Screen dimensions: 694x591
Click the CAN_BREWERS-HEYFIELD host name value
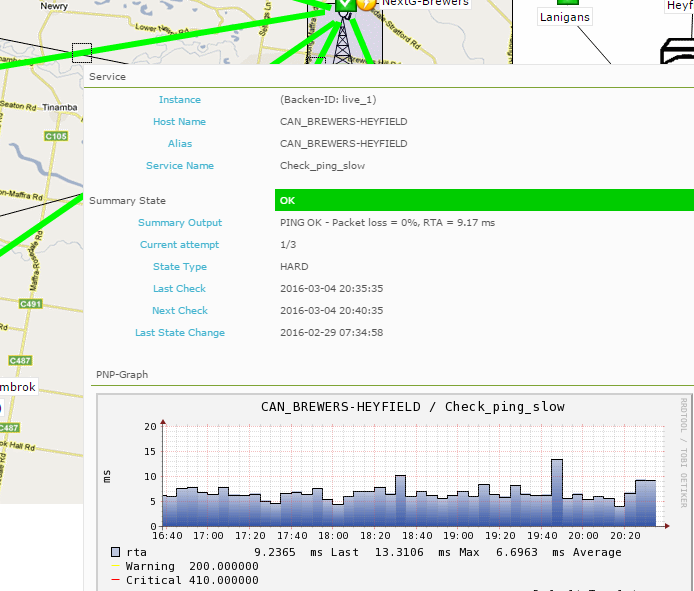[x=343, y=122]
